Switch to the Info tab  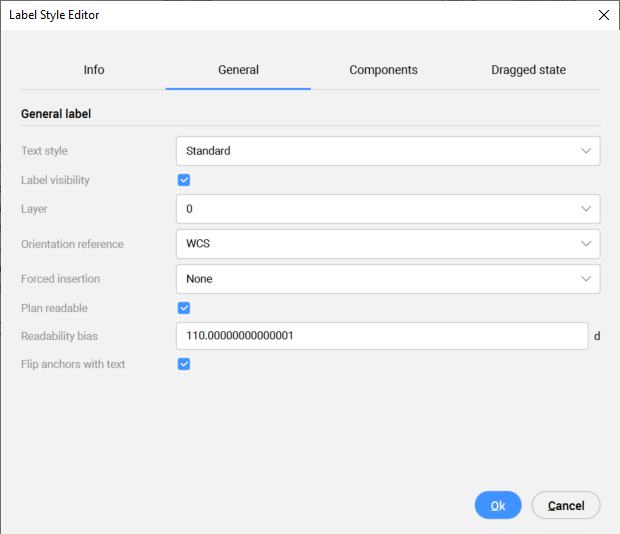pyautogui.click(x=94, y=70)
